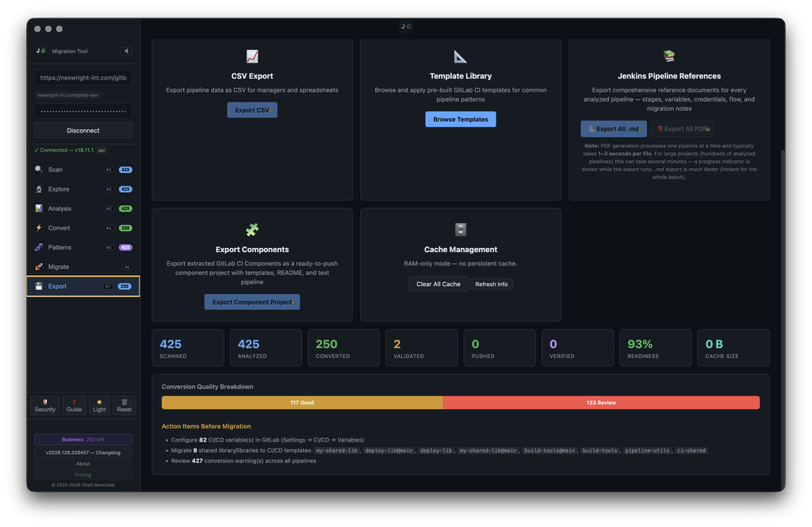
Task: Click the Jenkins Pipeline References books icon
Action: click(x=669, y=56)
